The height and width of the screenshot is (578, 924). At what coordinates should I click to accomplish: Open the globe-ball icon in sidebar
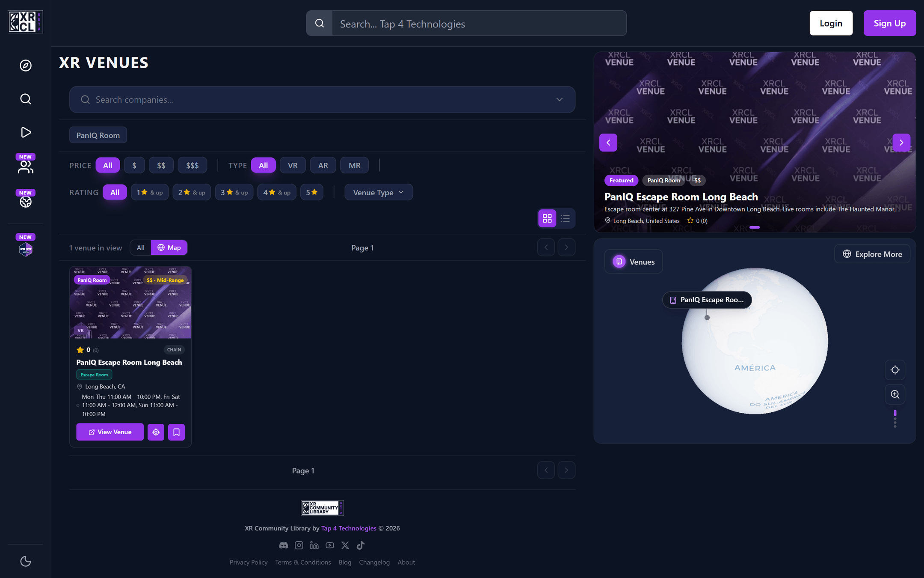point(26,202)
